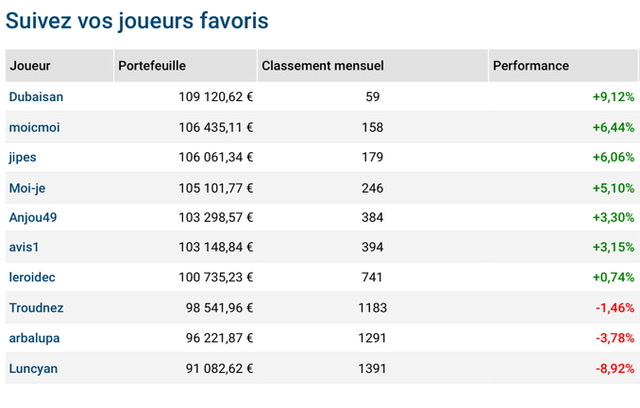
Task: Select the jipes player link
Action: tap(22, 157)
